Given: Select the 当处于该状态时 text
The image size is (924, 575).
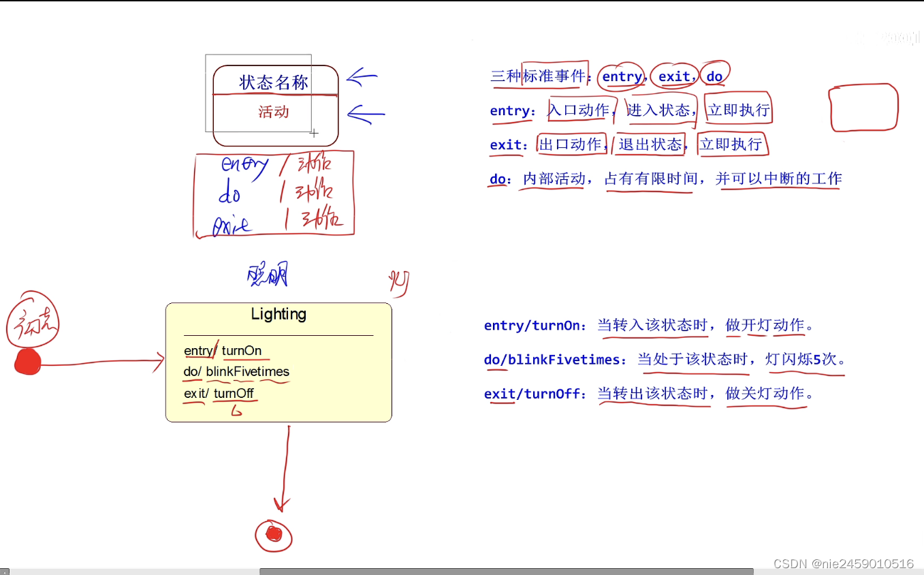Looking at the screenshot, I should coord(692,359).
